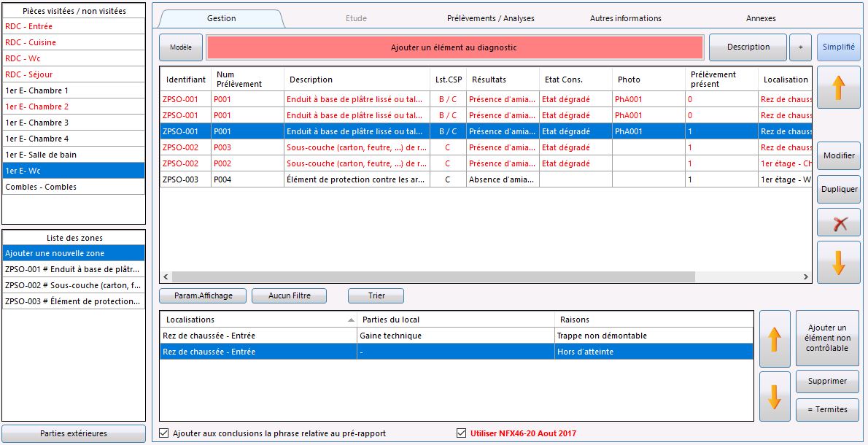Click the Photo column header

[x=648, y=79]
